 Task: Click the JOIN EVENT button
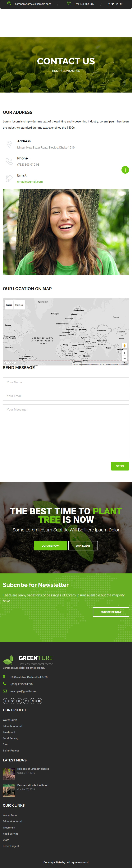click(x=83, y=545)
